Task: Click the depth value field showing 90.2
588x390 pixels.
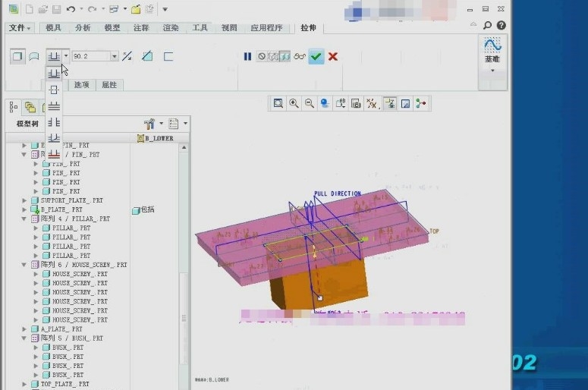Action: [x=91, y=56]
